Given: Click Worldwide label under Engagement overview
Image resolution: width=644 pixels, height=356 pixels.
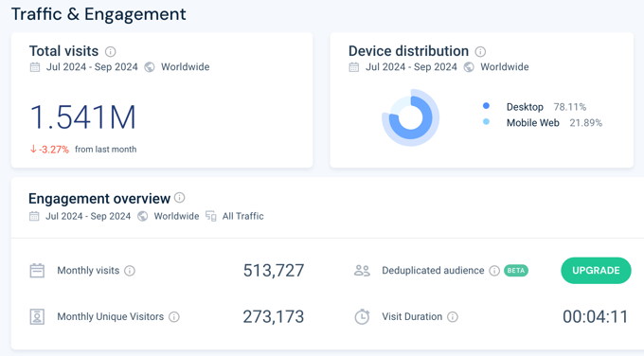Looking at the screenshot, I should pyautogui.click(x=176, y=216).
